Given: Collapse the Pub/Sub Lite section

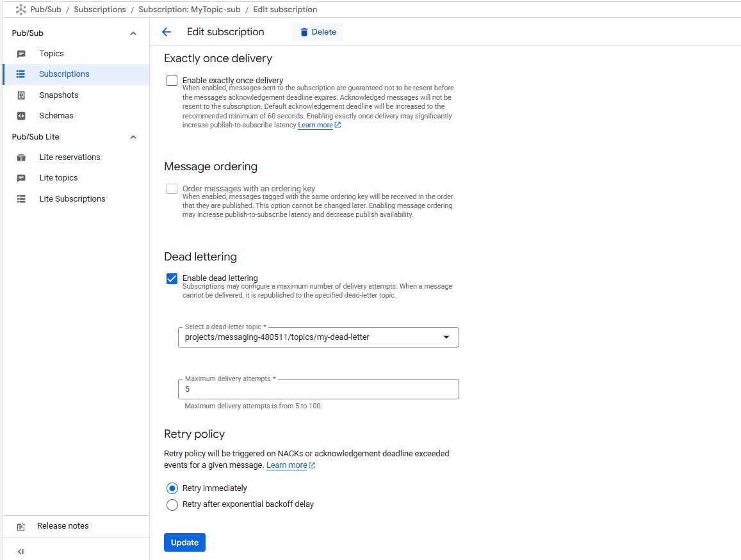Looking at the screenshot, I should point(133,137).
